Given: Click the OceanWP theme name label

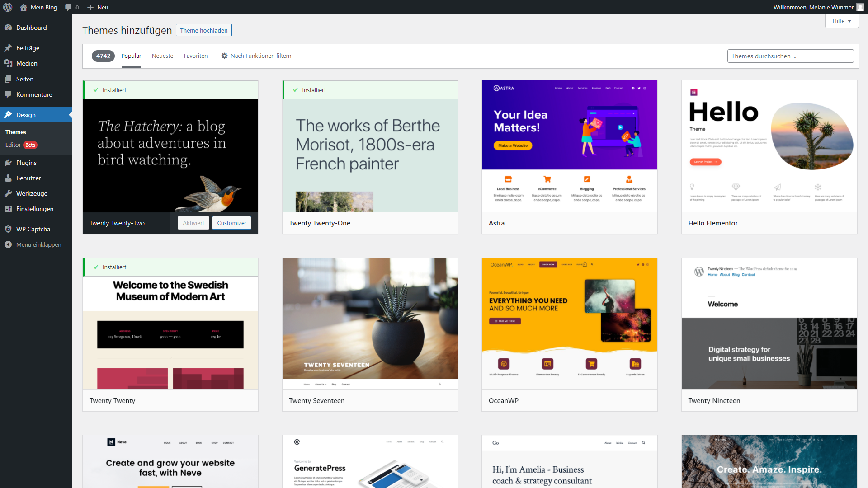Looking at the screenshot, I should tap(503, 401).
